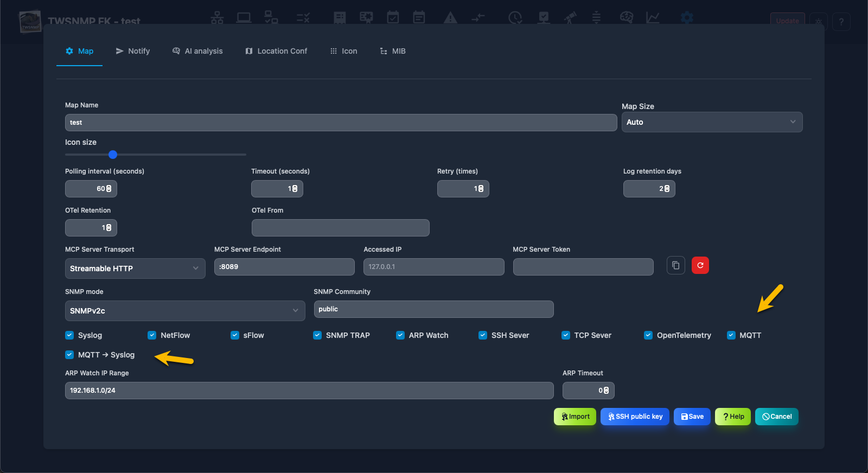
Task: Copy the MCP Server Token
Action: point(675,265)
